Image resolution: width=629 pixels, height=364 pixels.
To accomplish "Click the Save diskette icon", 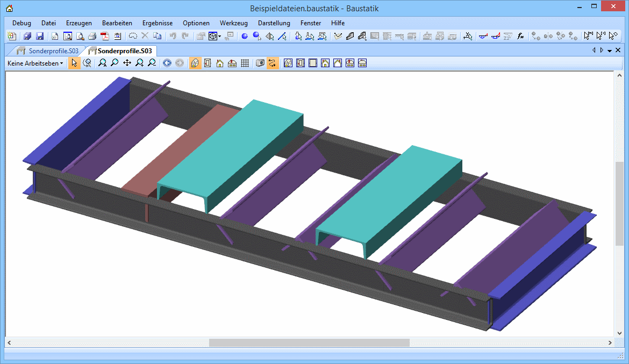I will coord(40,37).
